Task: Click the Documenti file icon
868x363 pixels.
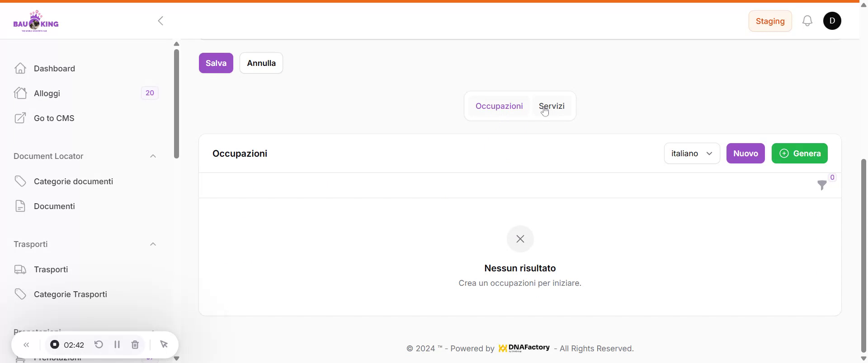Action: (20, 206)
